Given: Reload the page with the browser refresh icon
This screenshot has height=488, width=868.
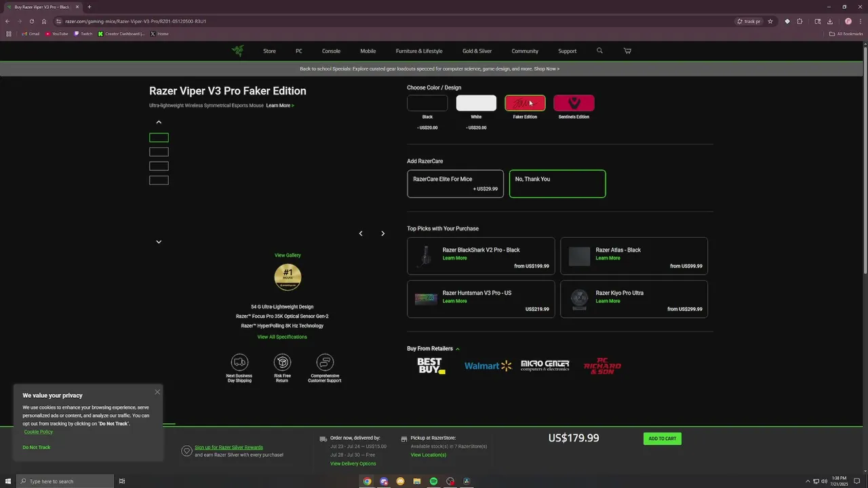Looking at the screenshot, I should coord(31,21).
